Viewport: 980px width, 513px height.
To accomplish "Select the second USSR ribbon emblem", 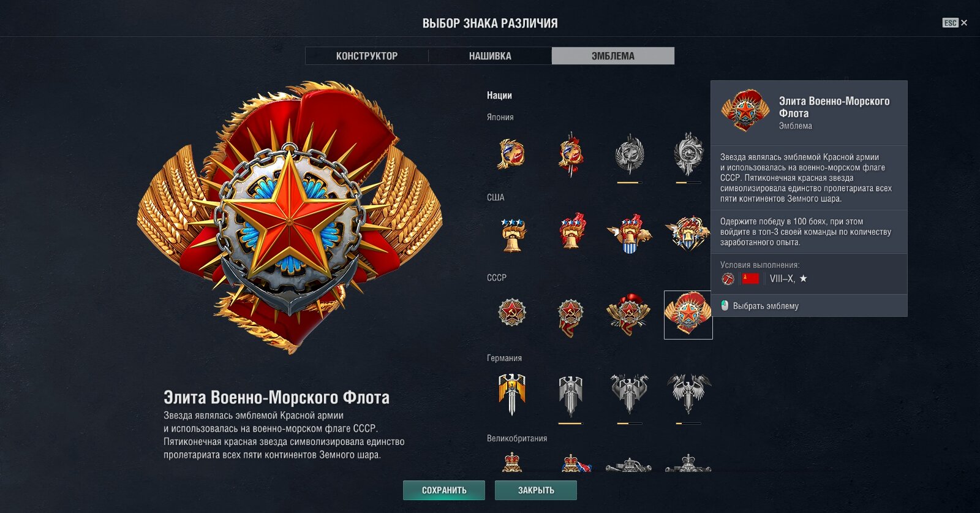I will (570, 316).
